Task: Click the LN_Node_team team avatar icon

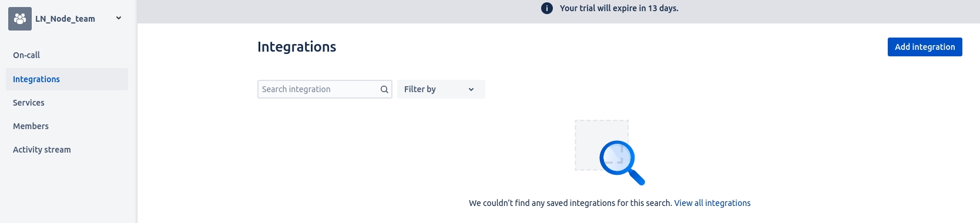Action: coord(20,19)
